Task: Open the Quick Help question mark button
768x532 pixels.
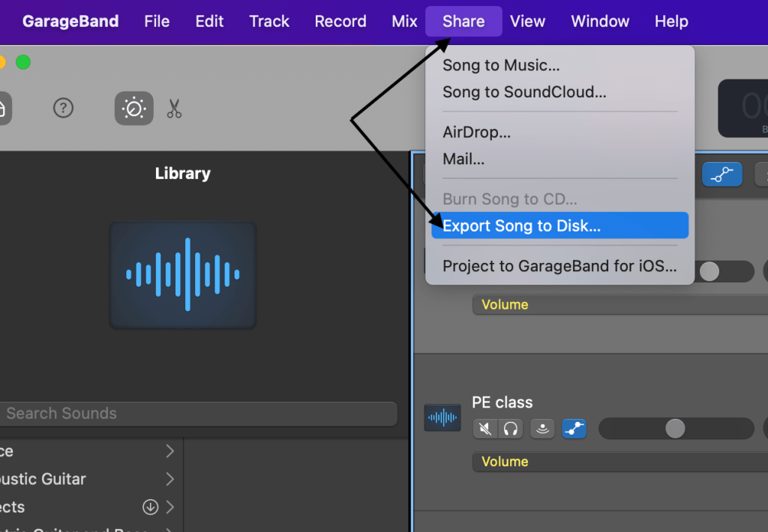Action: (63, 109)
